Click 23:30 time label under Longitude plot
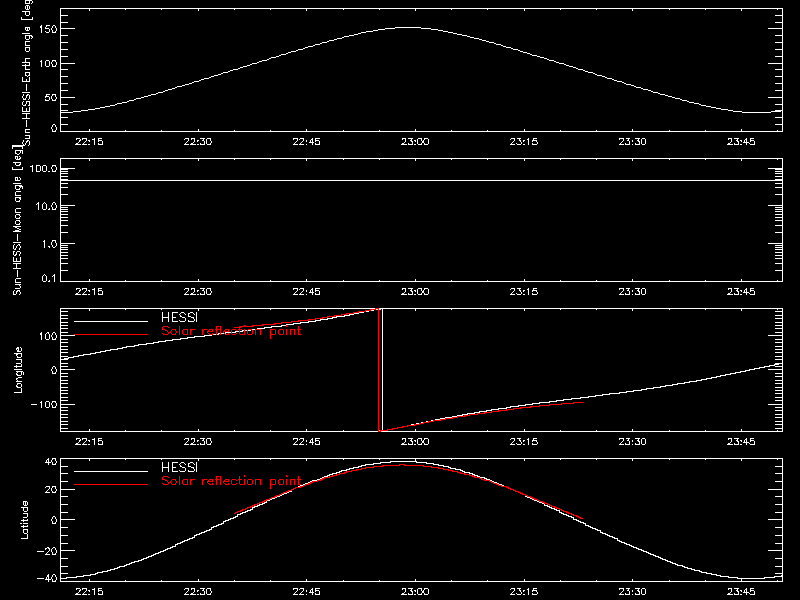800x600 pixels. pos(632,441)
